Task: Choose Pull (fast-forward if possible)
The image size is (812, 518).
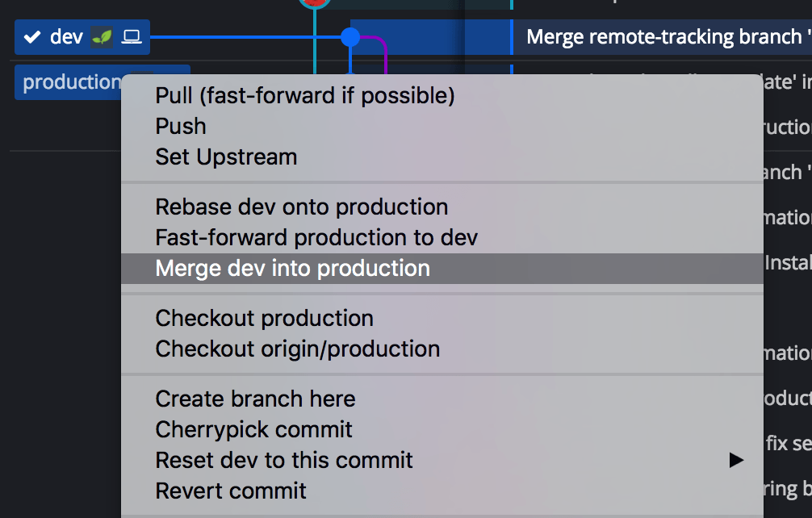Action: [x=304, y=95]
